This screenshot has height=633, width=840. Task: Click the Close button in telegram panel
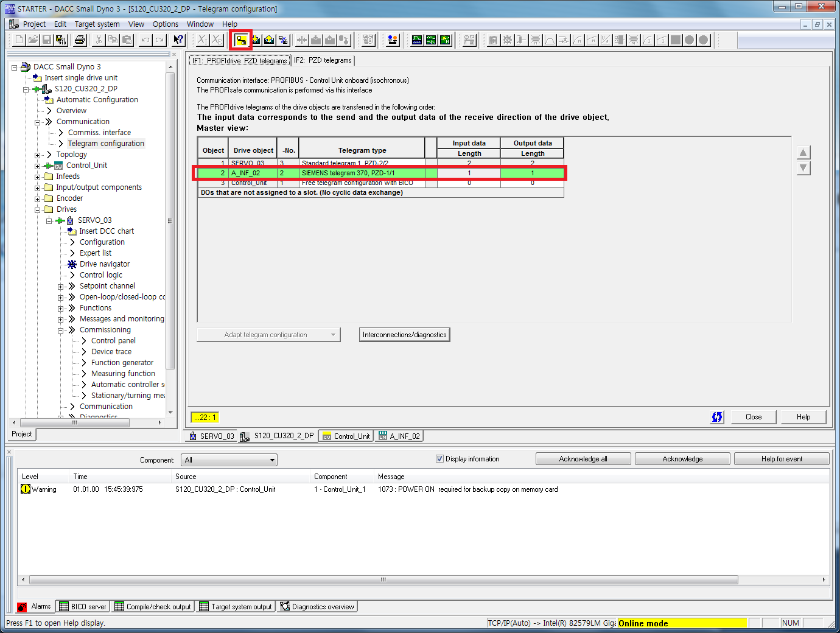tap(754, 417)
